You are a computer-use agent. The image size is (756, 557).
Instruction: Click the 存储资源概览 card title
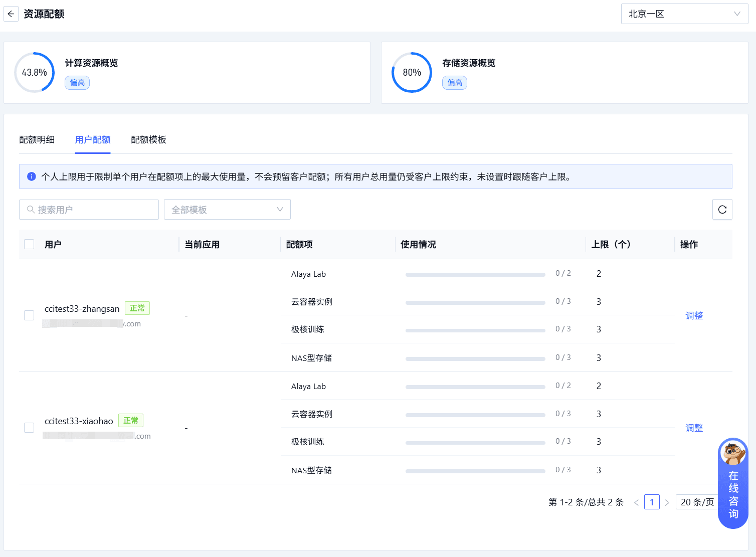point(469,63)
